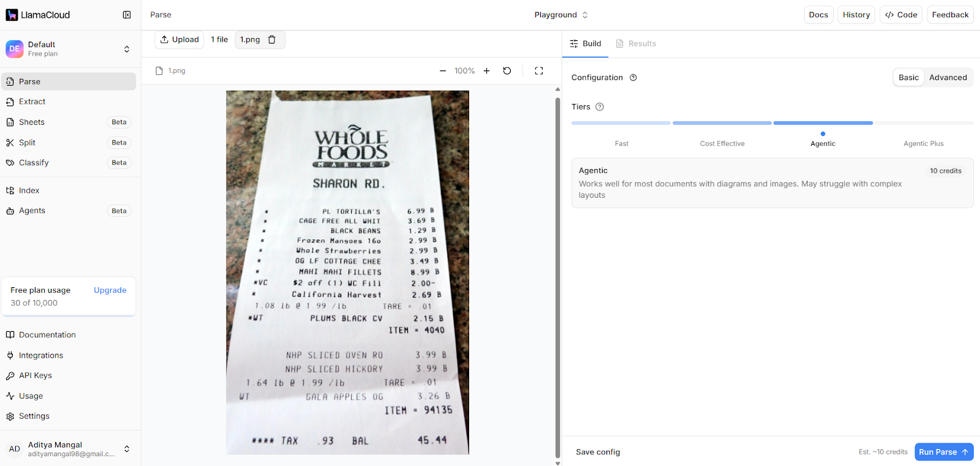Switch to the Results tab
980x466 pixels.
(x=636, y=43)
